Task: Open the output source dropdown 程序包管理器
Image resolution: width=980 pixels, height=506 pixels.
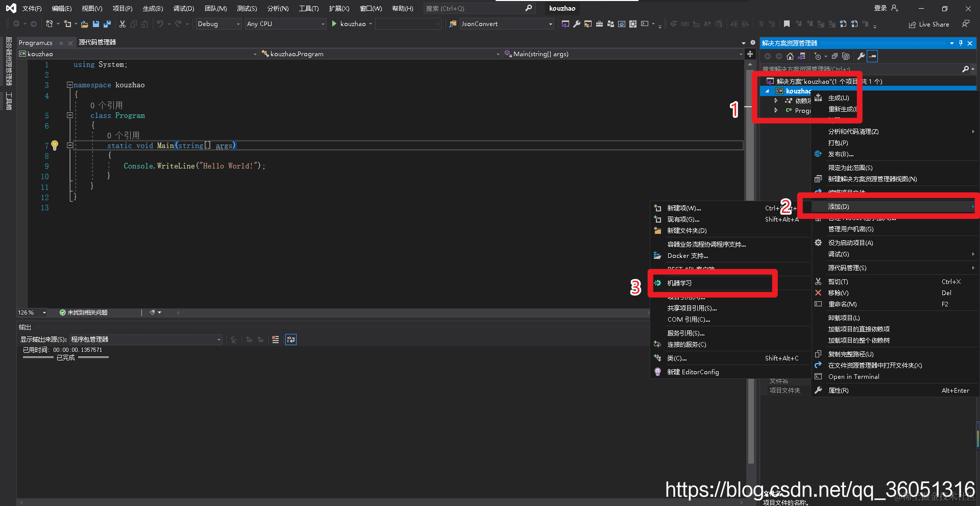Action: [x=145, y=340]
